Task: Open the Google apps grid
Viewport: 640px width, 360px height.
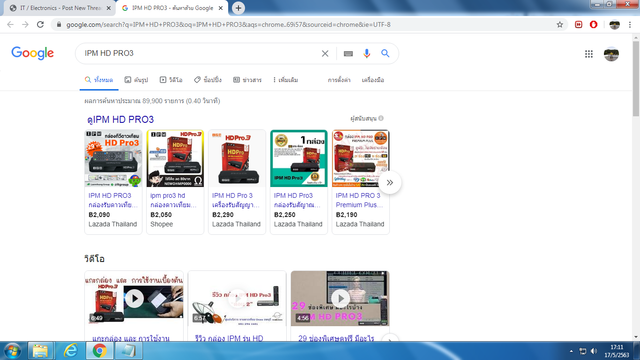Action: point(589,54)
